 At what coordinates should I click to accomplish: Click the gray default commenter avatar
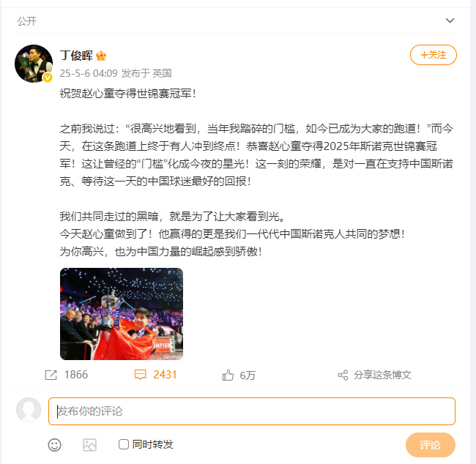(29, 410)
